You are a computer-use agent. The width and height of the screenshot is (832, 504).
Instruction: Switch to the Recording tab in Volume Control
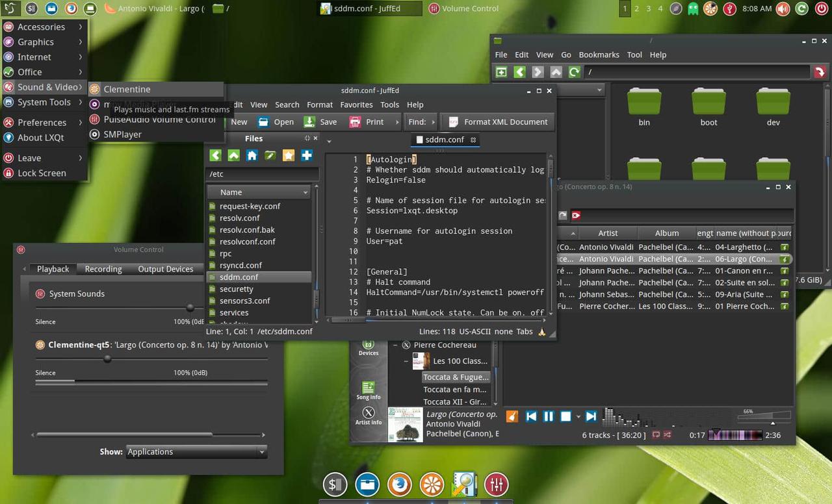103,269
